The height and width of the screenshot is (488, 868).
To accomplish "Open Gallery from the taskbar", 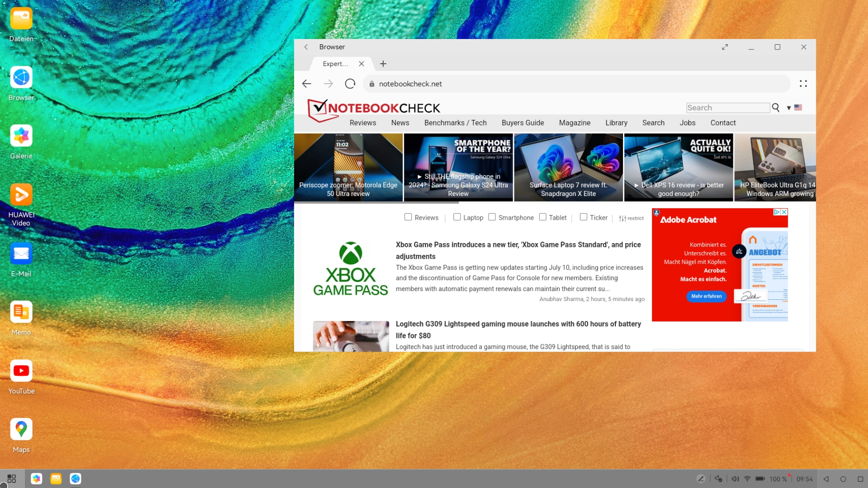I will [37, 478].
